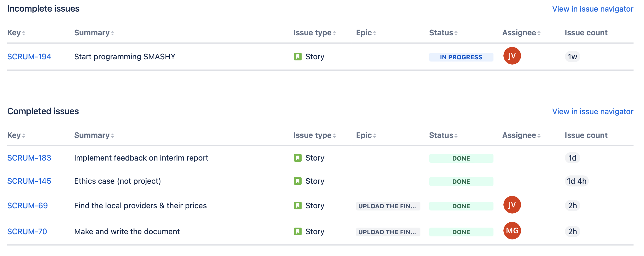Open issue SCRUM-194 link

pyautogui.click(x=29, y=57)
